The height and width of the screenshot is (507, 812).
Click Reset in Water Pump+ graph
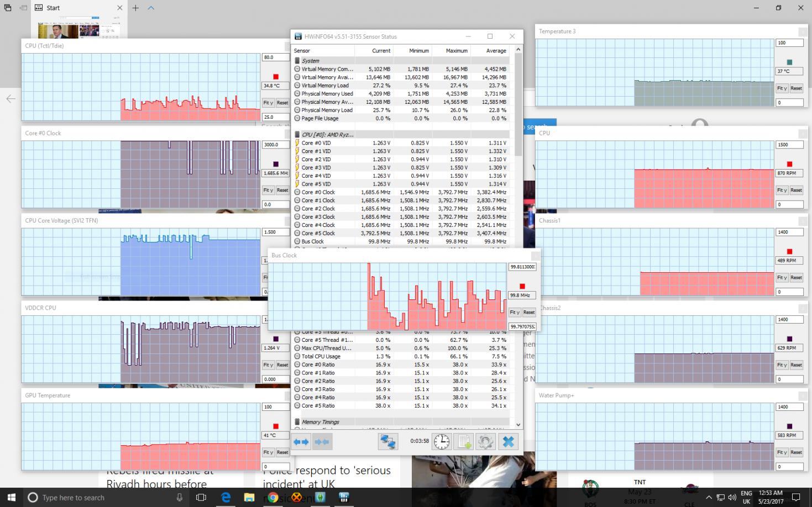(796, 452)
